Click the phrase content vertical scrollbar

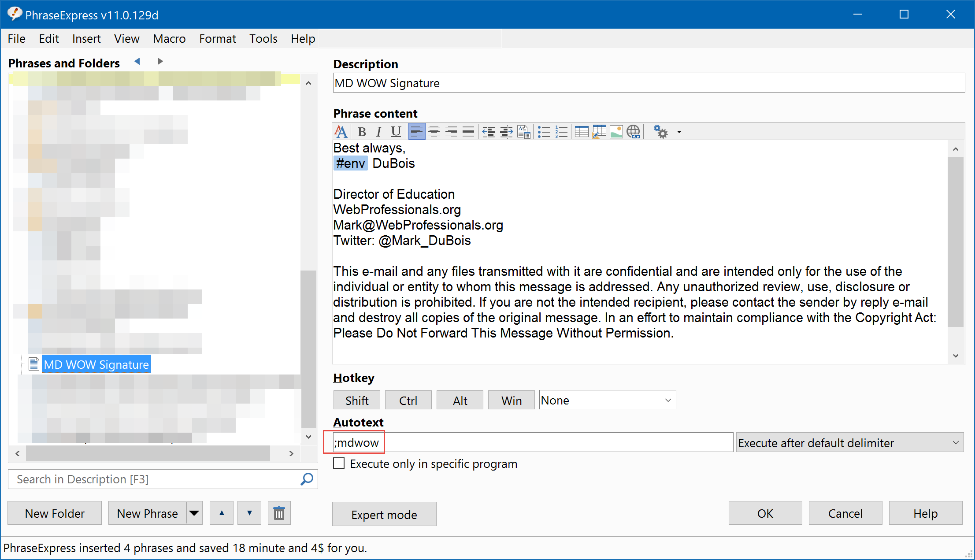tap(956, 241)
